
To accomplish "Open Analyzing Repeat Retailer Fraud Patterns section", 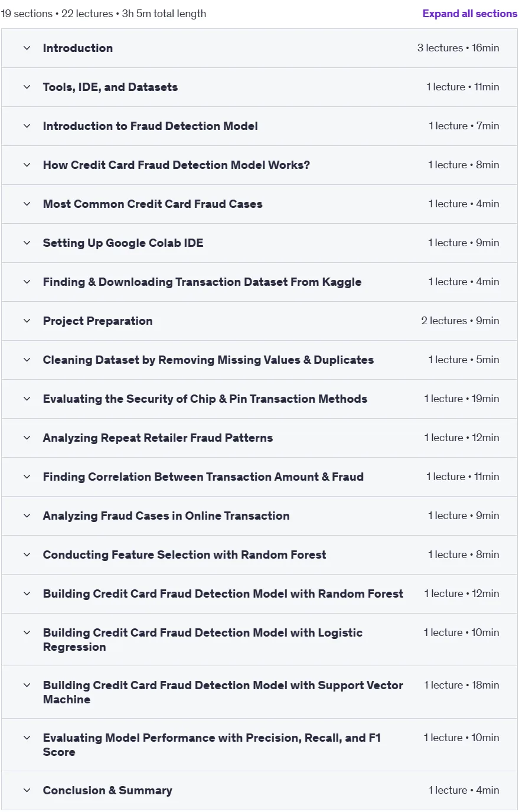I will [x=259, y=438].
